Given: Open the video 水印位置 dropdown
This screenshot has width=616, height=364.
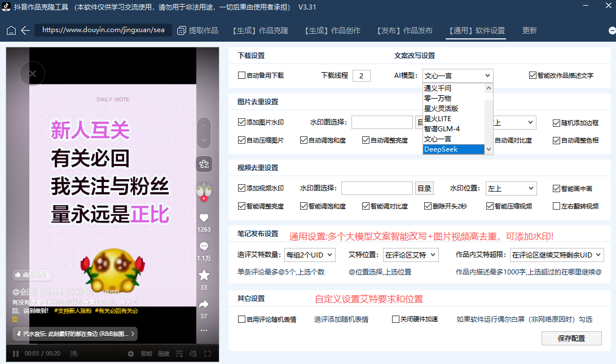Looking at the screenshot, I should 511,188.
